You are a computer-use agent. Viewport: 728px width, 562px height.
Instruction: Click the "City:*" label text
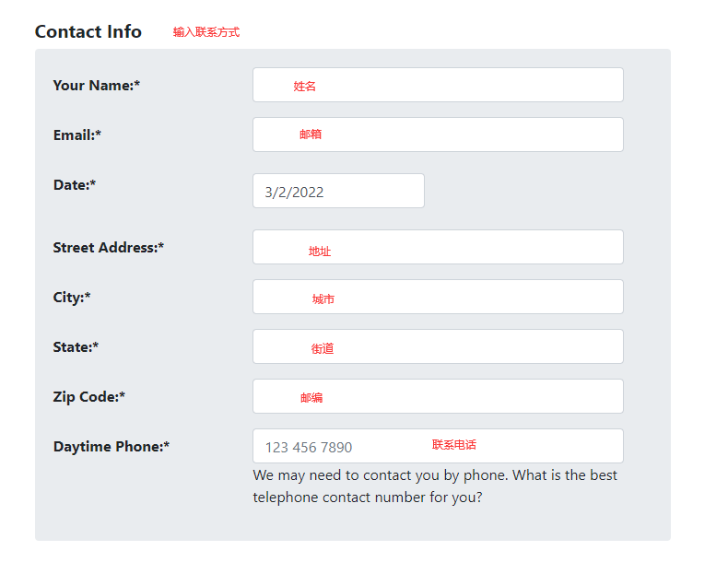tap(72, 297)
